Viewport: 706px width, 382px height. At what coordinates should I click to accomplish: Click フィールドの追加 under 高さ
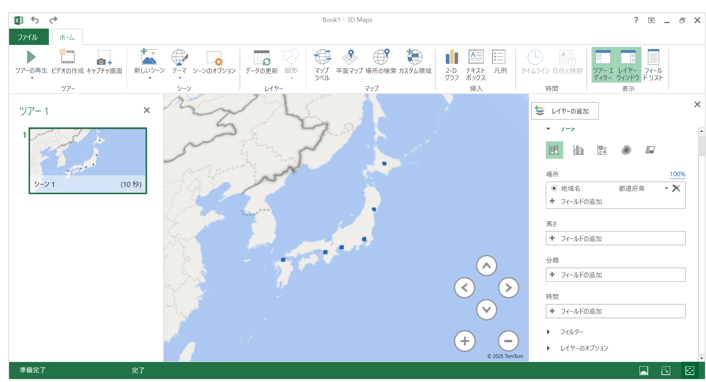615,238
